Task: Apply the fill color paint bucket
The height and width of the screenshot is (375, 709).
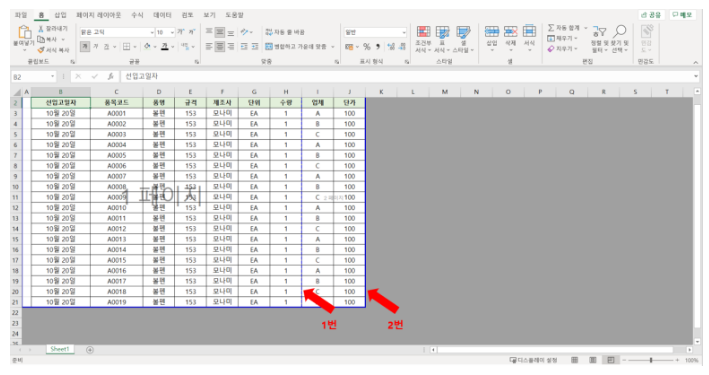Action: [147, 46]
